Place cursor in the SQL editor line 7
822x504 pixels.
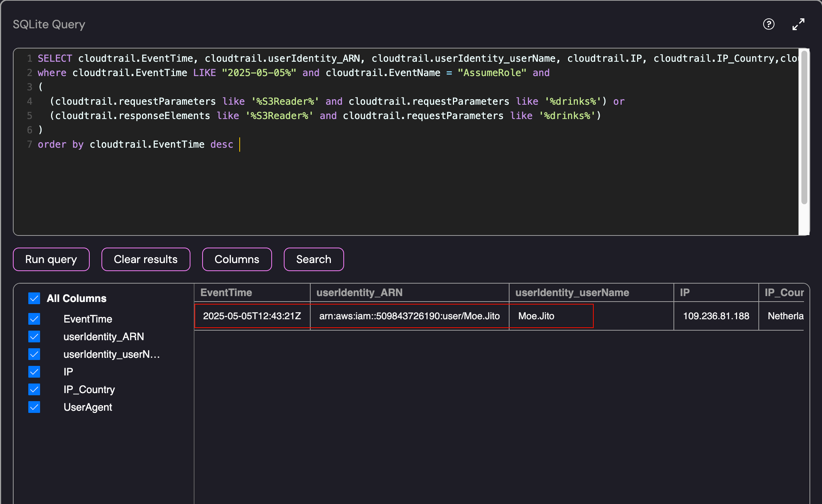point(147,144)
